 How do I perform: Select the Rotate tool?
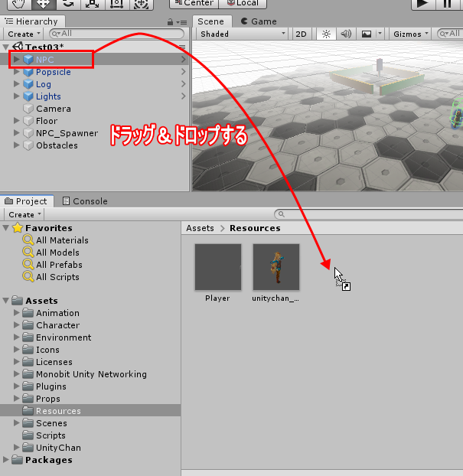68,4
